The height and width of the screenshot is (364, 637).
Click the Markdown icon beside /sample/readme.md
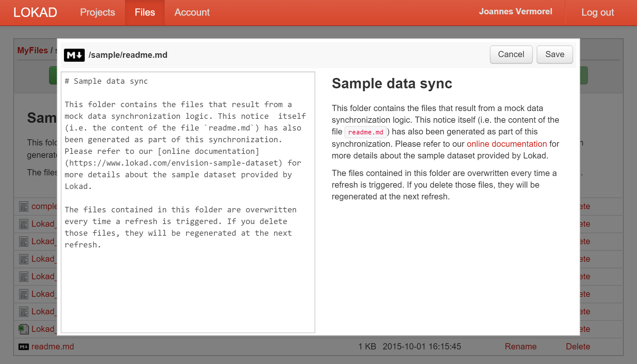pos(74,55)
